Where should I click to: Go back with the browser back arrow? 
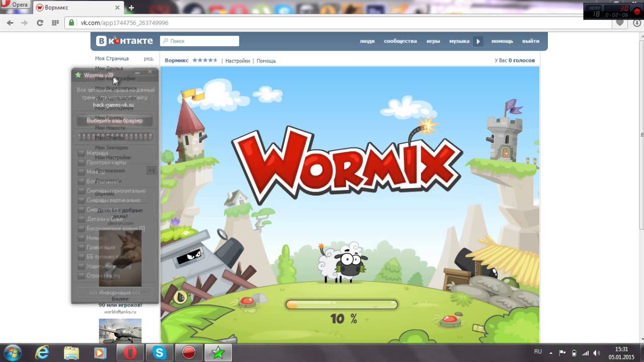click(x=10, y=23)
